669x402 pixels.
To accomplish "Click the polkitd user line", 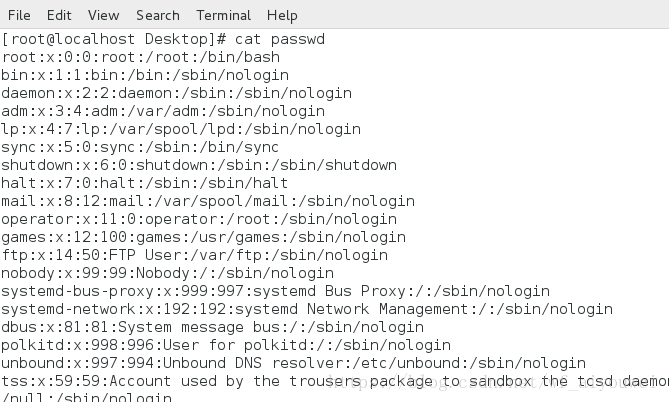I will [226, 345].
